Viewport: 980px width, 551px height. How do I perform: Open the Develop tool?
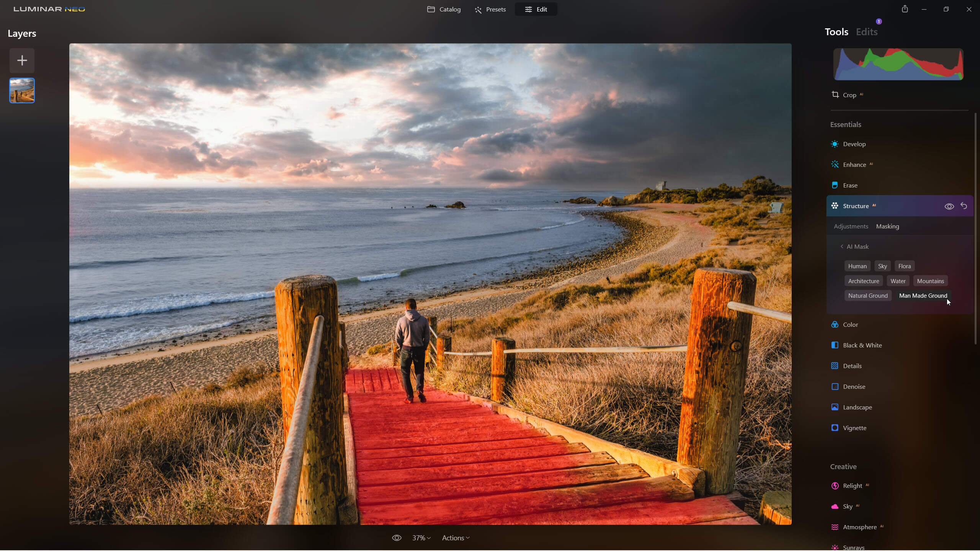tap(854, 144)
